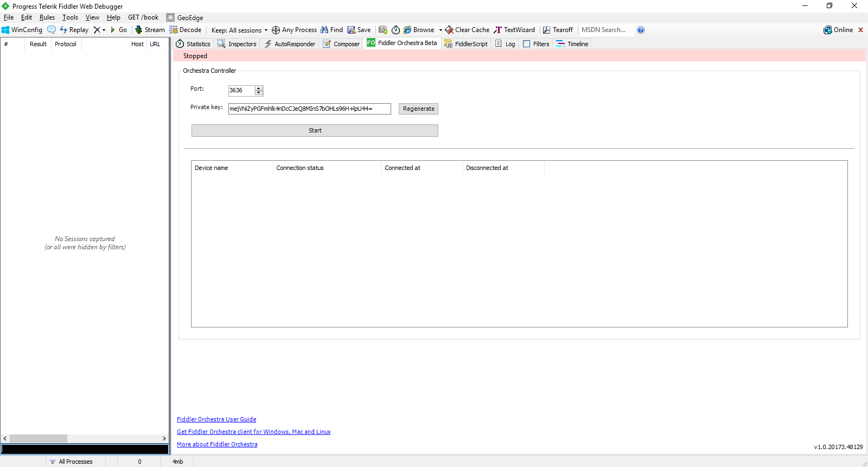The width and height of the screenshot is (868, 467).
Task: Expand the Keep: All sessions dropdown
Action: 266,30
